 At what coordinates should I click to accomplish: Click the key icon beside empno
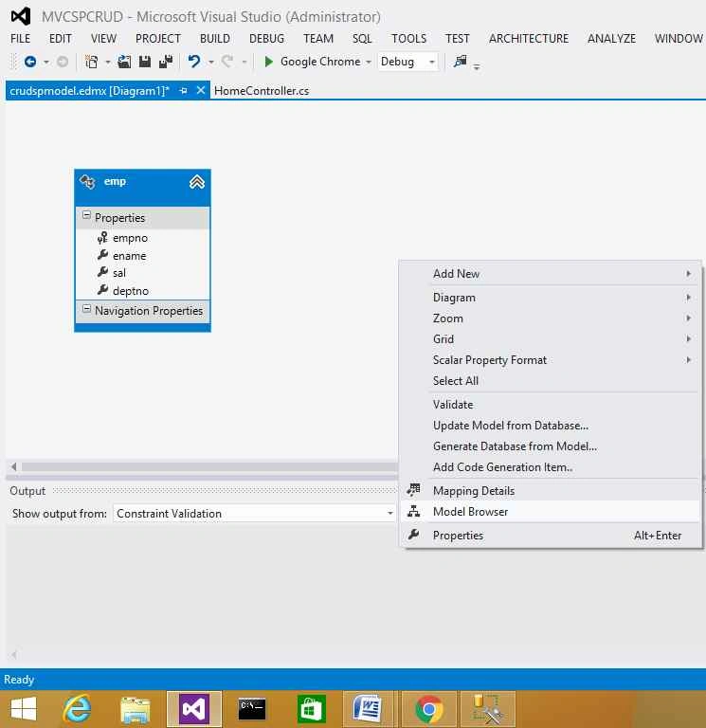[102, 238]
